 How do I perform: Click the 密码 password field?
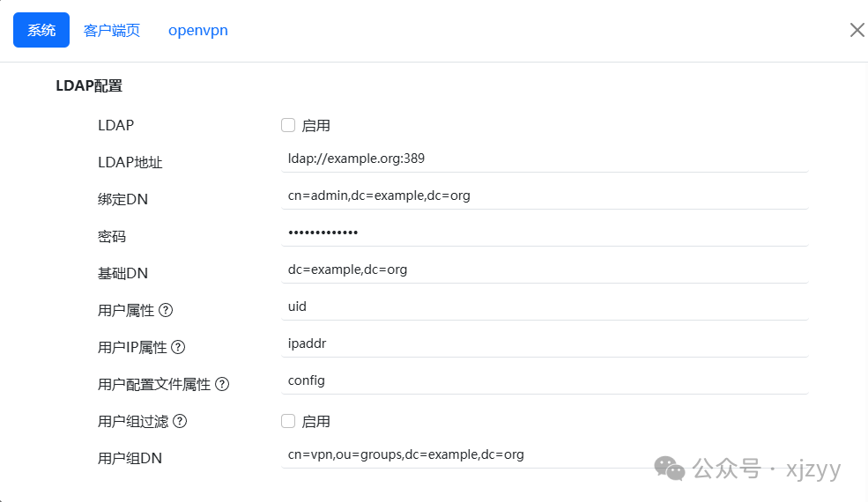pyautogui.click(x=545, y=233)
